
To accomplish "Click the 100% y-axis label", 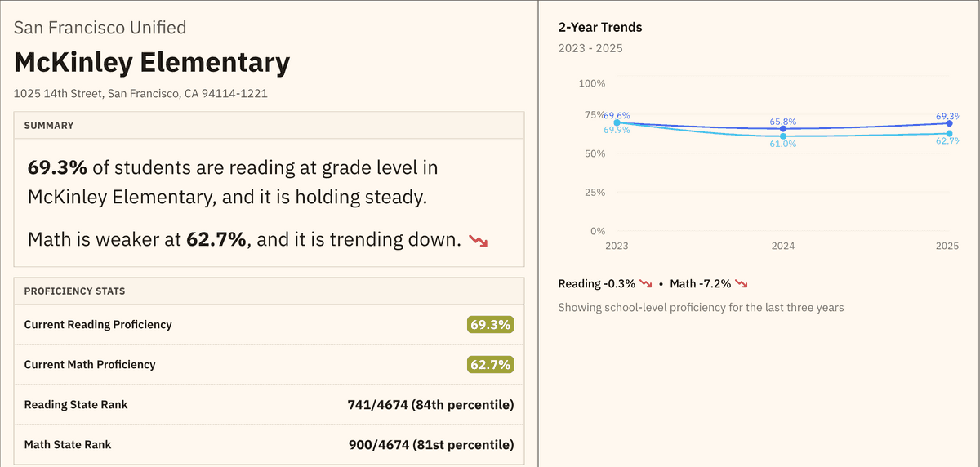I will (x=591, y=83).
